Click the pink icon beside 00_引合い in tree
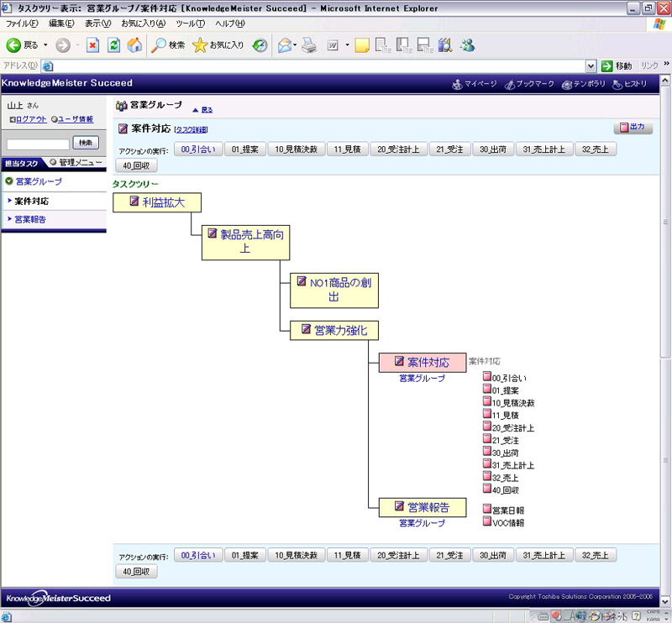This screenshot has width=672, height=623. pyautogui.click(x=487, y=376)
